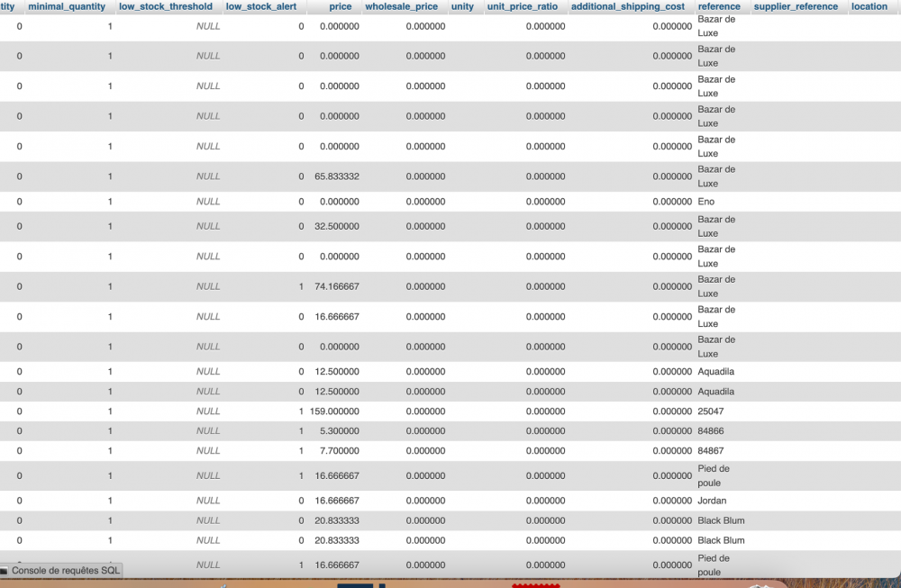The height and width of the screenshot is (588, 901).
Task: Sort by the supplier_reference column header
Action: [x=796, y=6]
